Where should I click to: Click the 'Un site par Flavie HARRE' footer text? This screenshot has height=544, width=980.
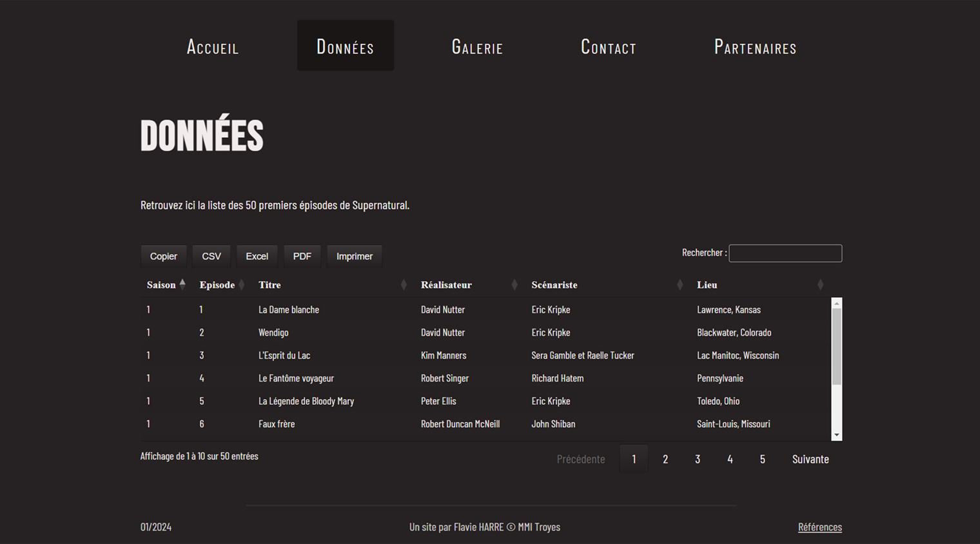(485, 527)
